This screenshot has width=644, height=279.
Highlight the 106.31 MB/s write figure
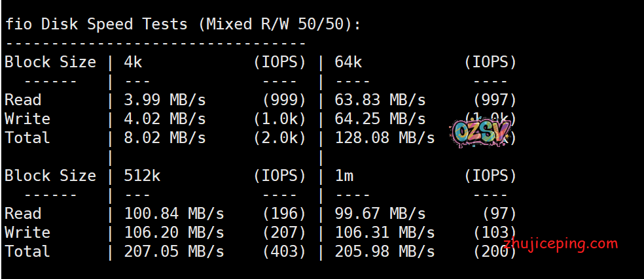385,233
